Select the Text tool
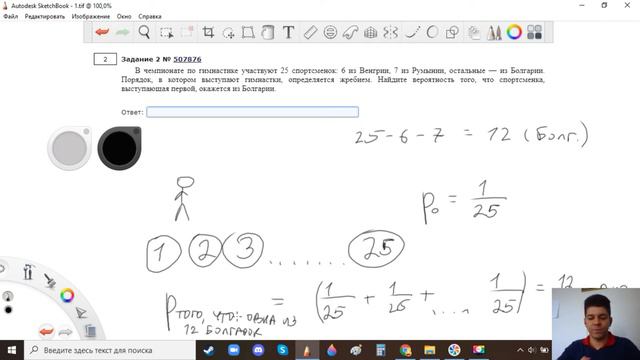This screenshot has height=360, width=640. coord(289,32)
